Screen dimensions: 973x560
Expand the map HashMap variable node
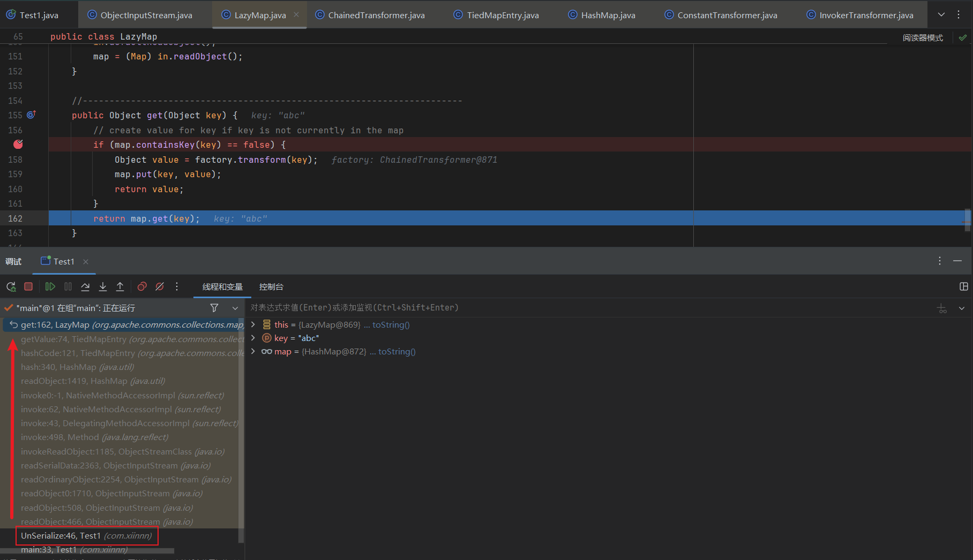253,351
